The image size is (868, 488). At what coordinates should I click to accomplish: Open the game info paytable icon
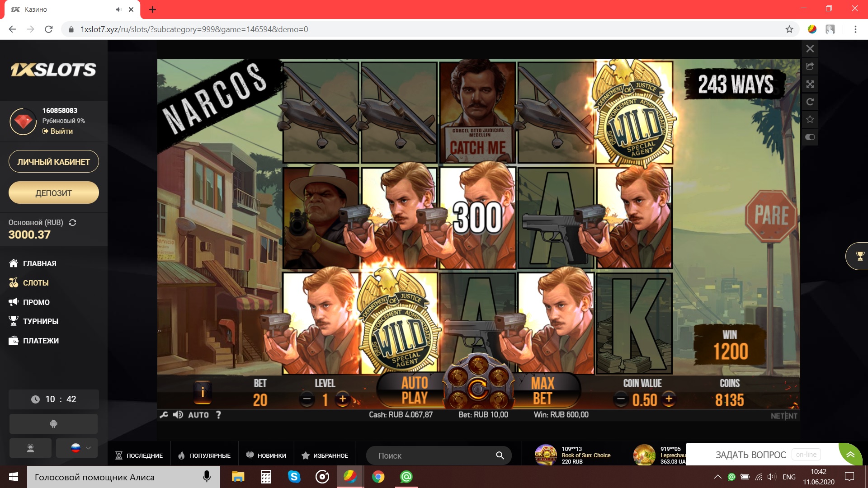coord(203,392)
